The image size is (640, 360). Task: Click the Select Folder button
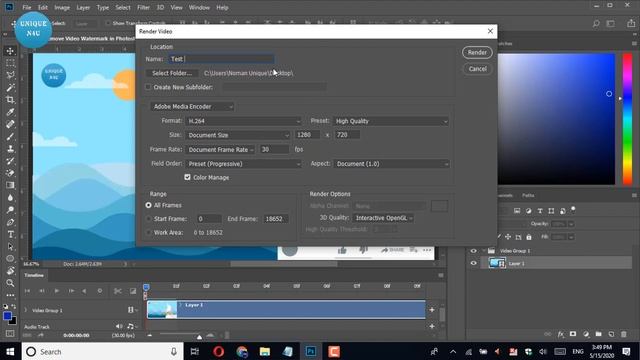[172, 73]
